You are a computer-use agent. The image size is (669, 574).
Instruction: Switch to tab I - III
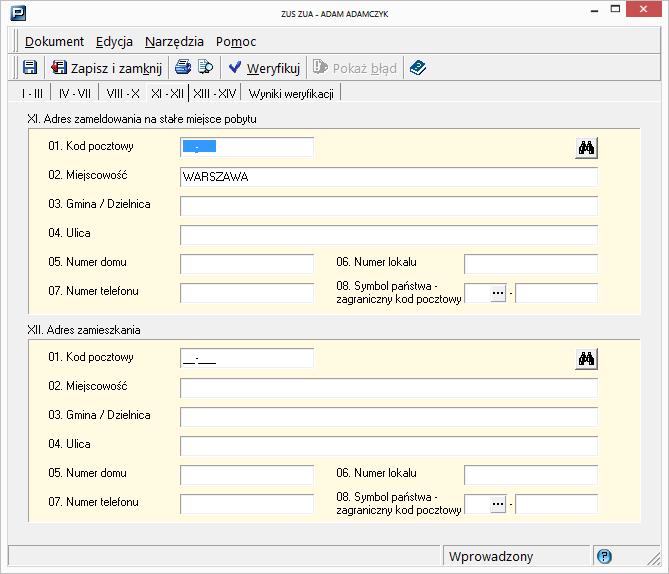[x=32, y=93]
